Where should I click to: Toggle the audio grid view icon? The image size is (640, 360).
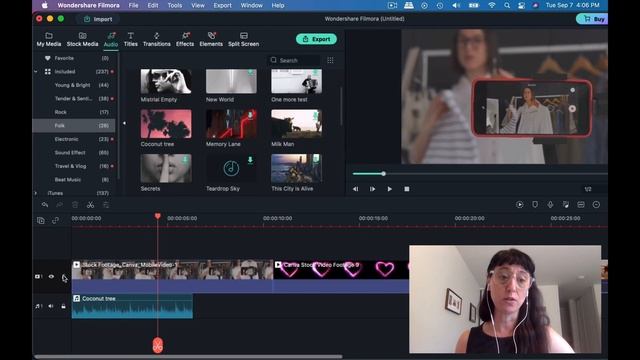point(330,60)
